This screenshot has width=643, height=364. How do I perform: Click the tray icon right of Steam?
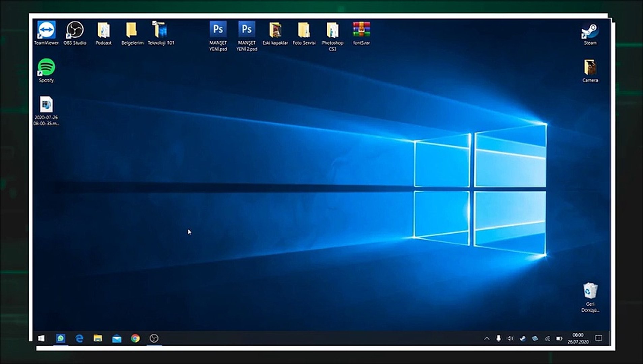pos(535,338)
